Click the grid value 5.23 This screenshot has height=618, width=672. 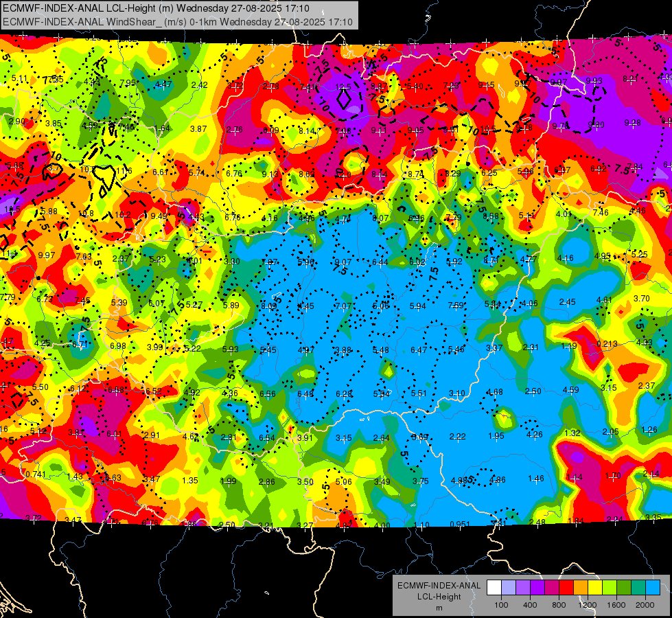(x=157, y=260)
